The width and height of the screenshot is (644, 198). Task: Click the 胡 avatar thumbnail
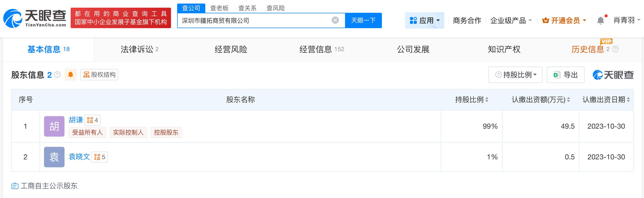pyautogui.click(x=54, y=126)
